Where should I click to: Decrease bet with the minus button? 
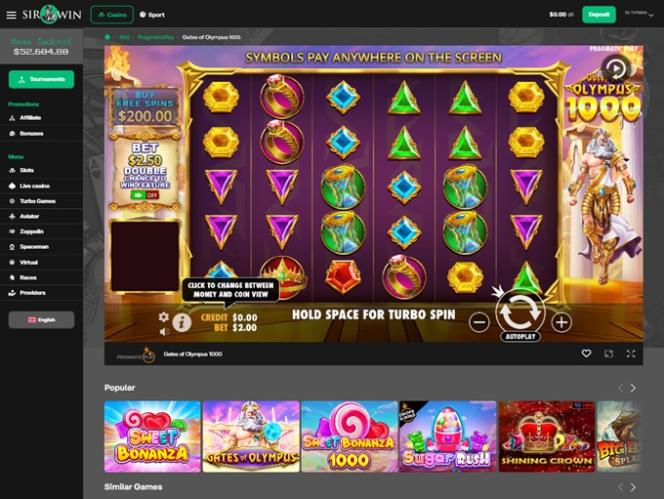pos(479,323)
